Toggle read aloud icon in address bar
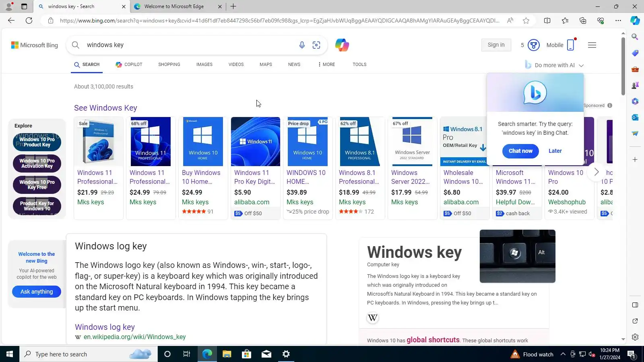The height and width of the screenshot is (362, 644). 510,21
